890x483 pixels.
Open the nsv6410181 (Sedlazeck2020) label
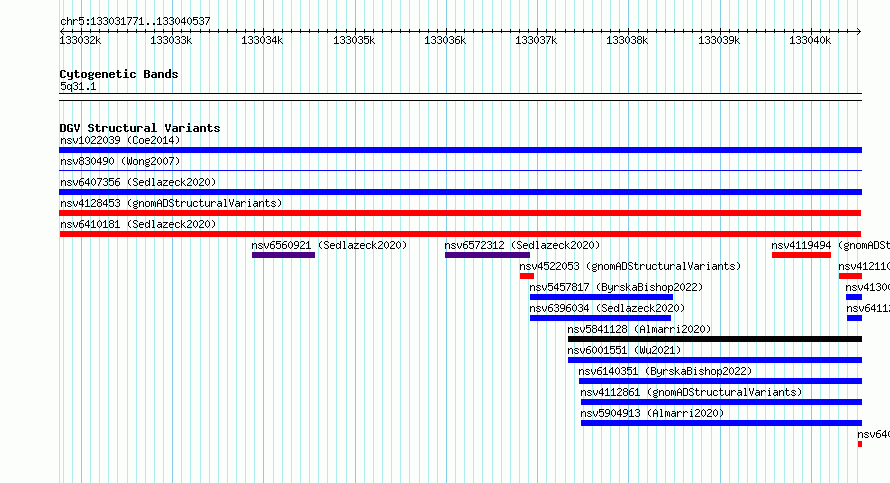pos(138,224)
